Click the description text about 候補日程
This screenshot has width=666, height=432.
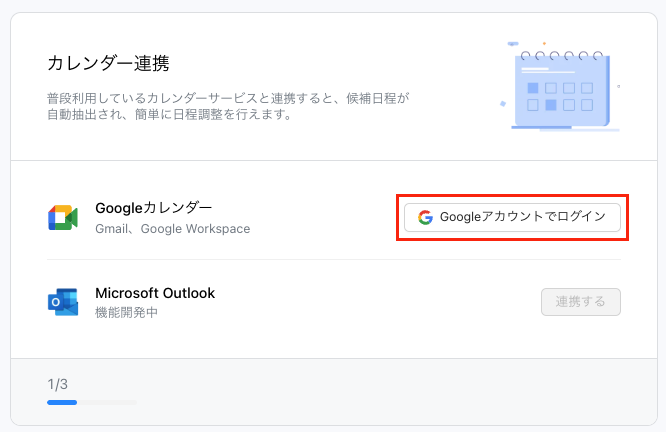pos(228,106)
